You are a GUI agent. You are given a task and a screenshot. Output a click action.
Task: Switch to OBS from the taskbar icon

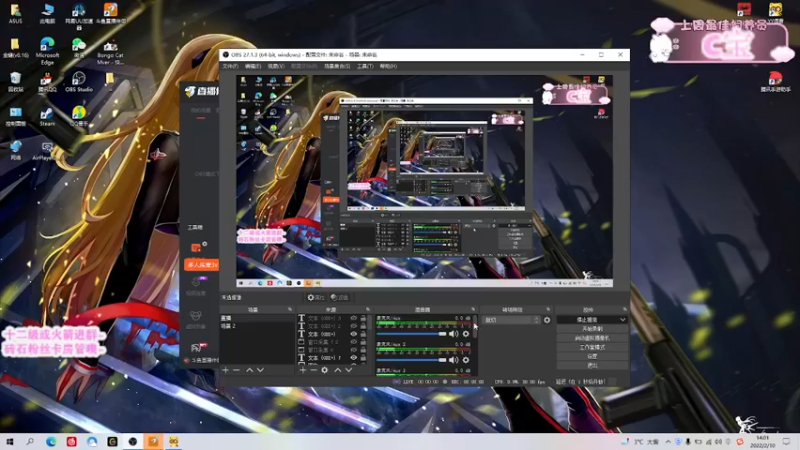tap(133, 441)
